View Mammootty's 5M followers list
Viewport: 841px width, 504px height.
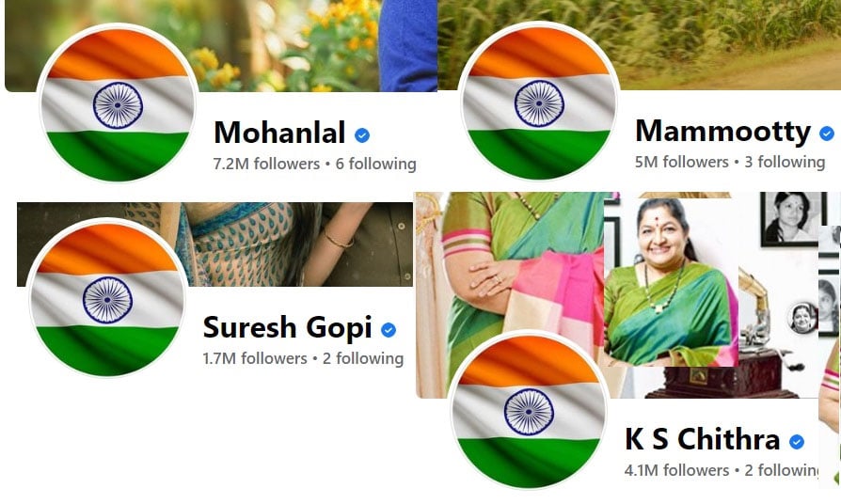point(682,162)
